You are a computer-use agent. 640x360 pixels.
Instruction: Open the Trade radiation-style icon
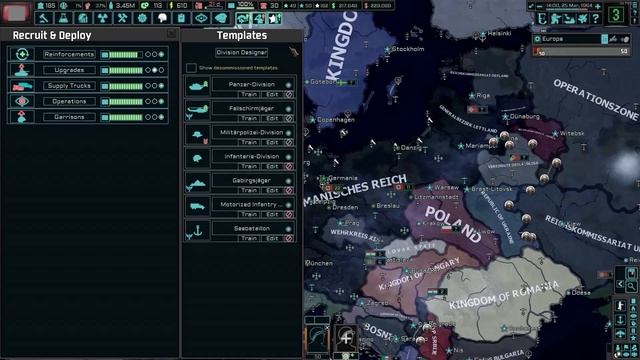[x=103, y=18]
